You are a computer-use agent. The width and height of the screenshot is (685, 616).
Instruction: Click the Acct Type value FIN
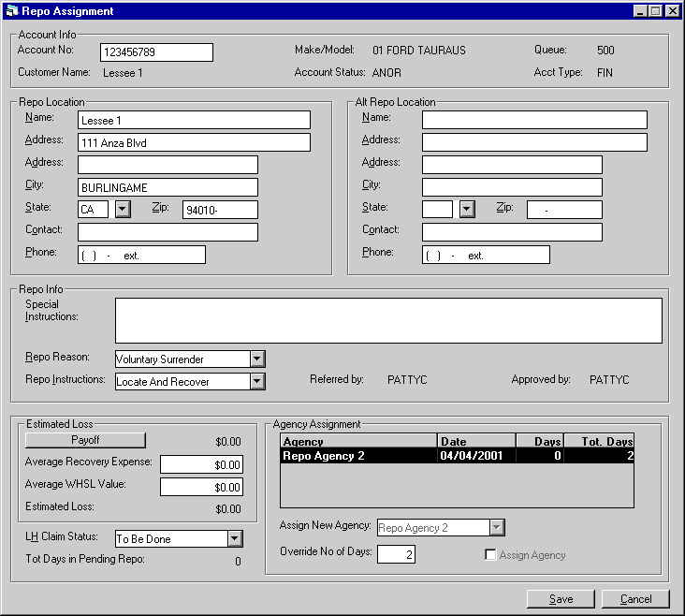[605, 73]
